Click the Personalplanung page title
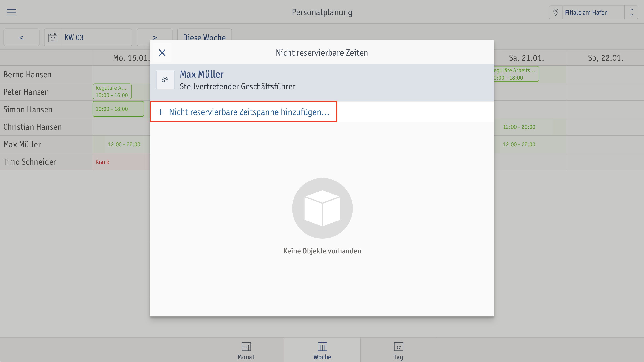Viewport: 644px width, 362px height. pyautogui.click(x=322, y=12)
